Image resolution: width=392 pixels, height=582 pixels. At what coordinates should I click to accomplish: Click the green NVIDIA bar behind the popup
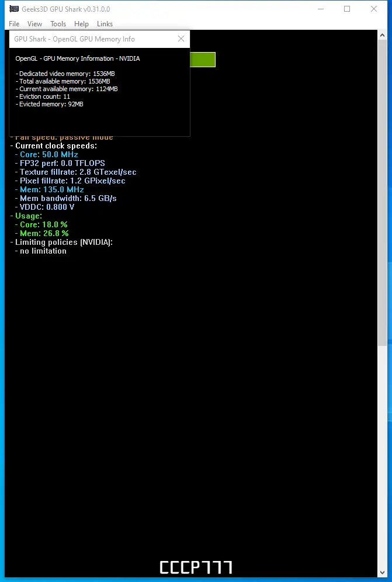click(x=203, y=60)
